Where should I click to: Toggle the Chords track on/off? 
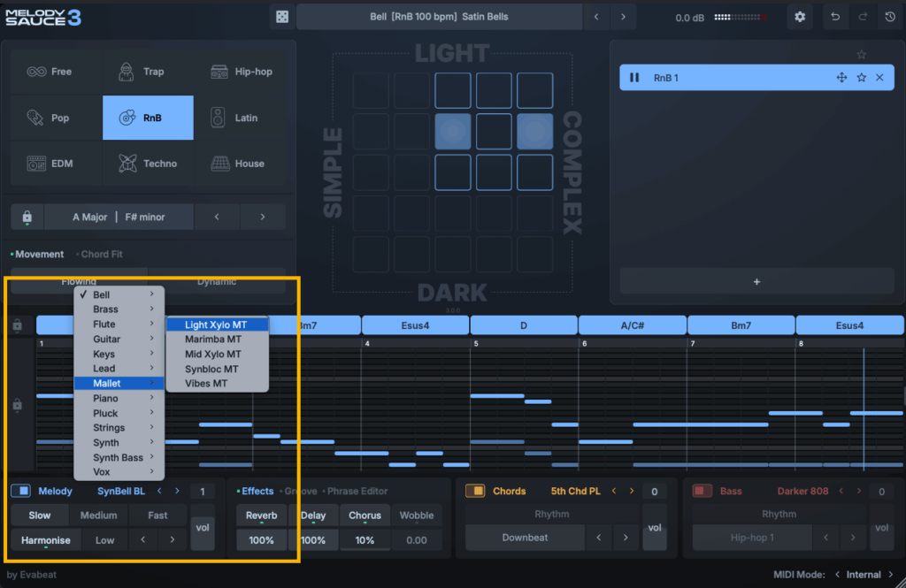(475, 491)
